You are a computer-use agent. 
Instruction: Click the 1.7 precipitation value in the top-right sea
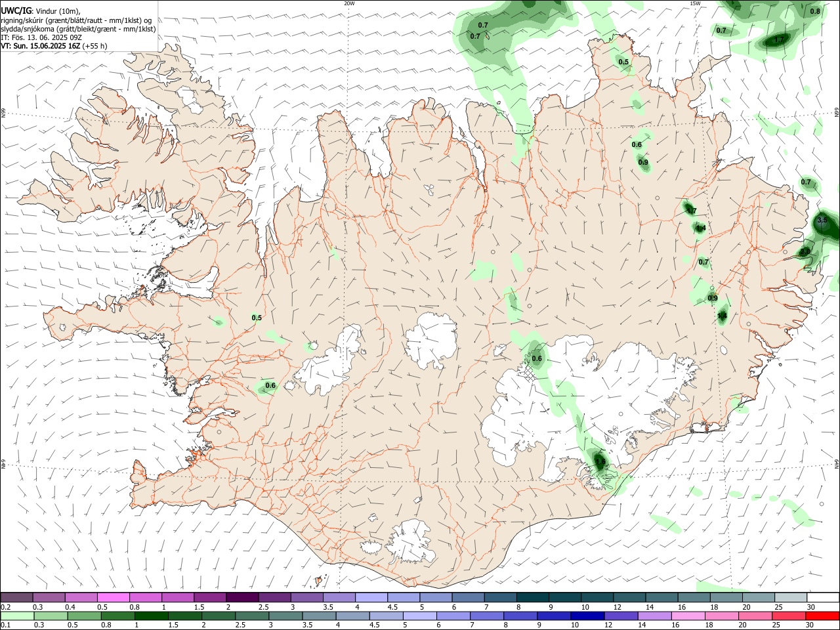(x=779, y=39)
